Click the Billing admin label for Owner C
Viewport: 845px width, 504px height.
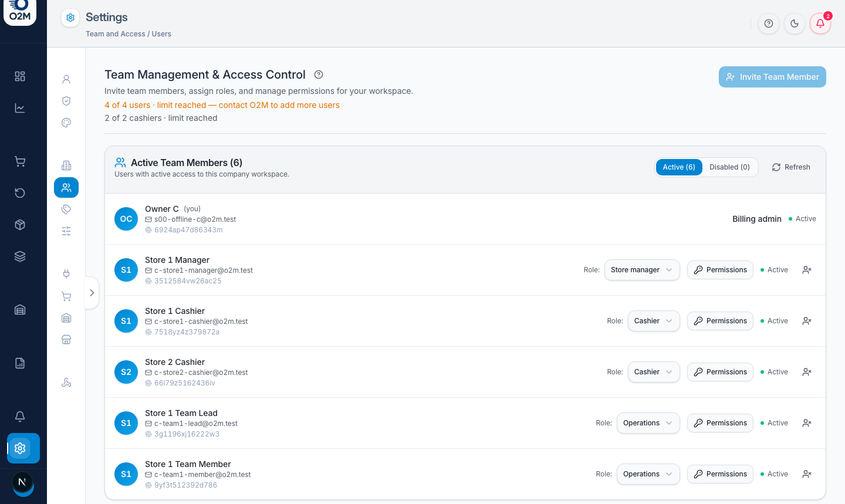[757, 219]
